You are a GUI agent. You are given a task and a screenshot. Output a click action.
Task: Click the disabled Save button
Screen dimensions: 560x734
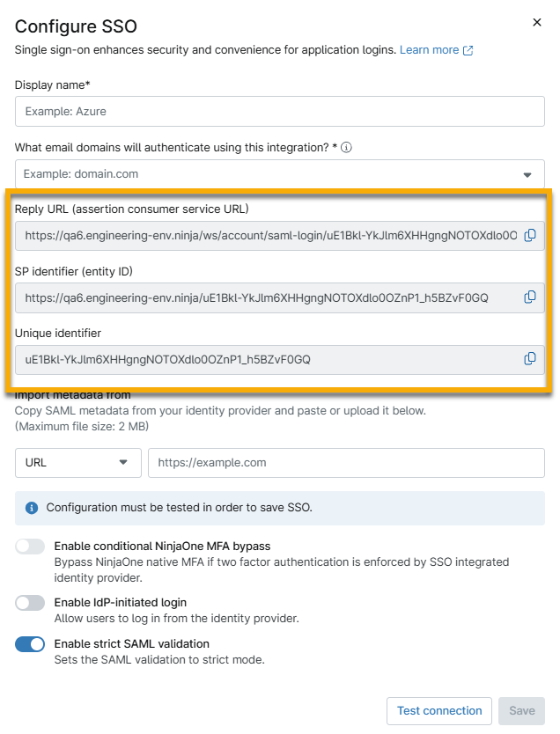coord(521,711)
